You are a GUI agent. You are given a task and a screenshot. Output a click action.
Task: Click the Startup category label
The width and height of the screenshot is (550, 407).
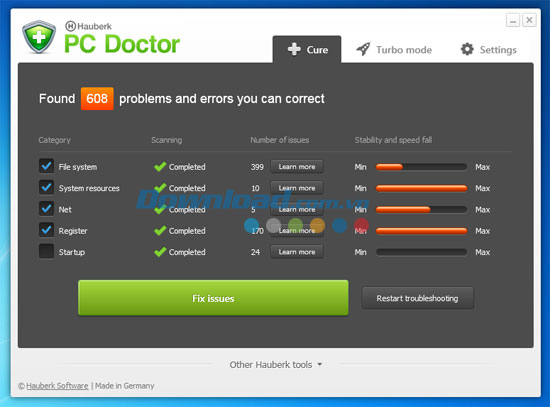(x=72, y=252)
